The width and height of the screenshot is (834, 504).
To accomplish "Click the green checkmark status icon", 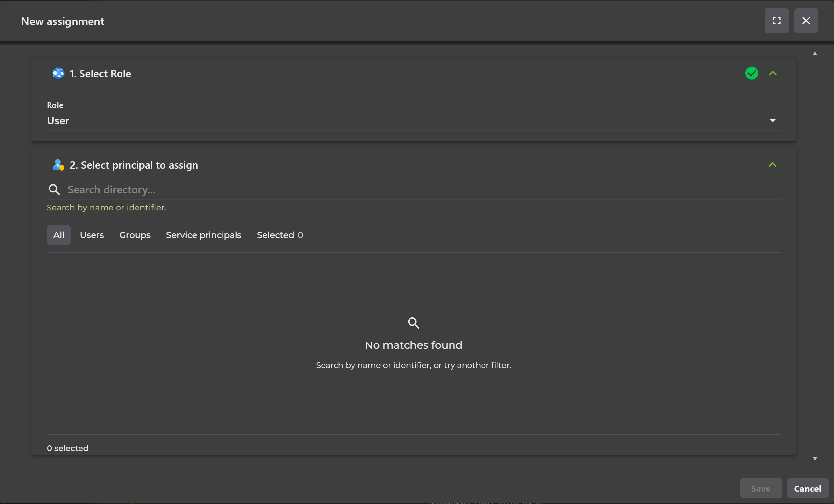I will [x=751, y=73].
